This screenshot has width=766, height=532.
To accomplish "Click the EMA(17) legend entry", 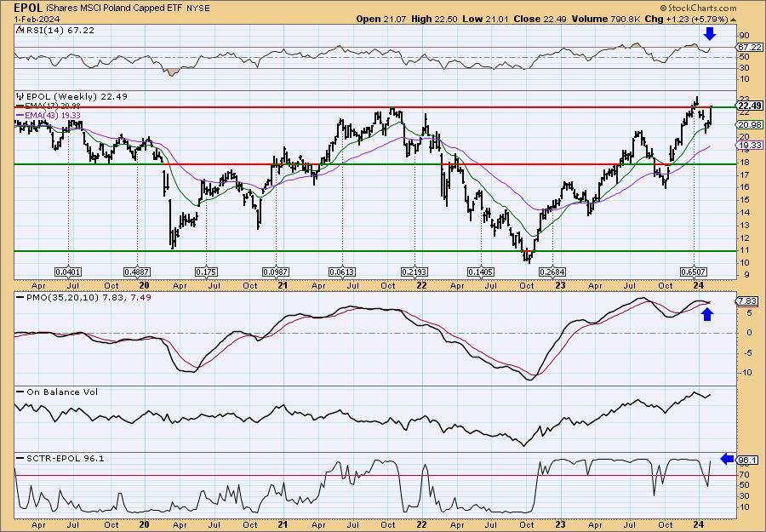I will (x=53, y=106).
